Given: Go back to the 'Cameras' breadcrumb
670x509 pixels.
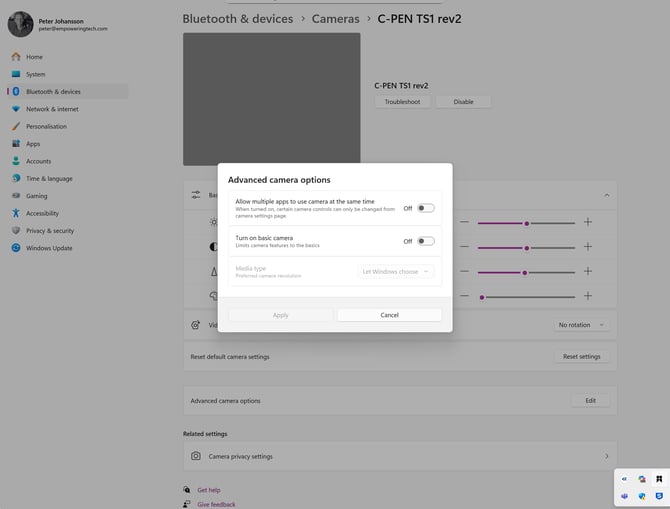Looking at the screenshot, I should point(335,19).
